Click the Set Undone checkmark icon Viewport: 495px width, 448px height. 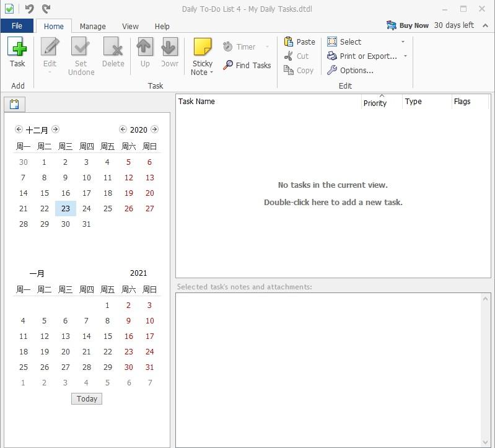[81, 46]
